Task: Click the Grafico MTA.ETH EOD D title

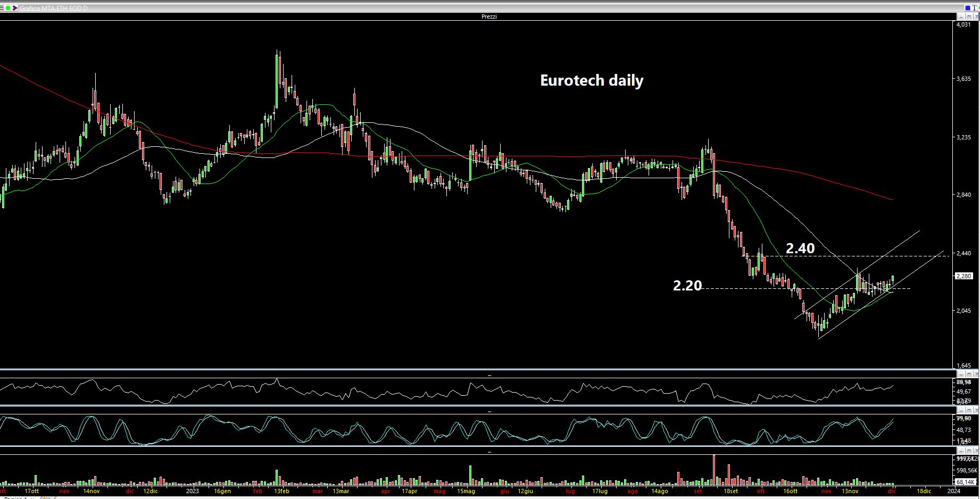Action: click(53, 8)
